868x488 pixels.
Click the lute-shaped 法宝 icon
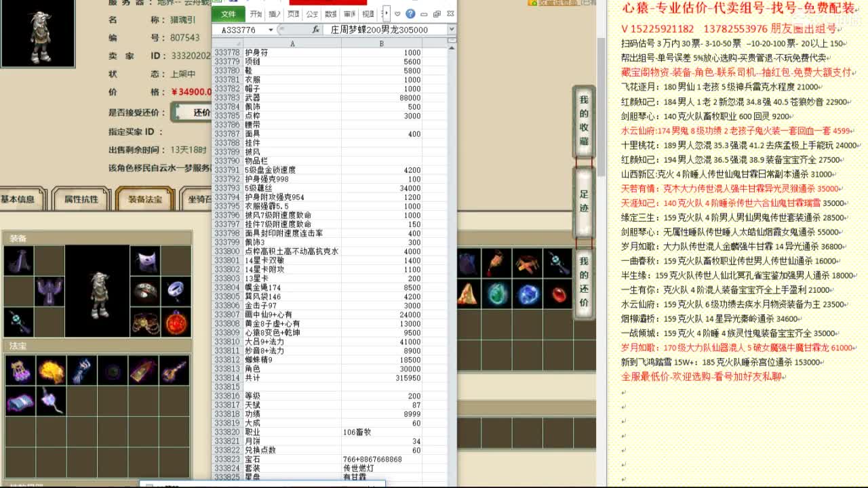(x=175, y=370)
